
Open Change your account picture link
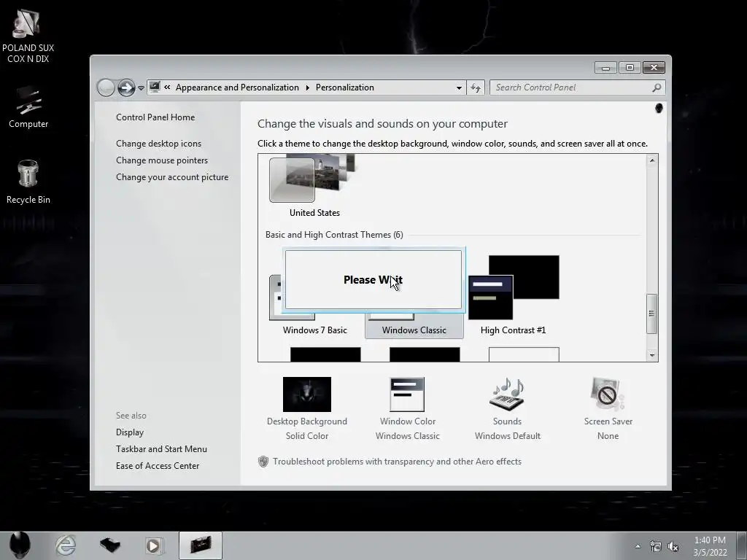[x=172, y=177]
